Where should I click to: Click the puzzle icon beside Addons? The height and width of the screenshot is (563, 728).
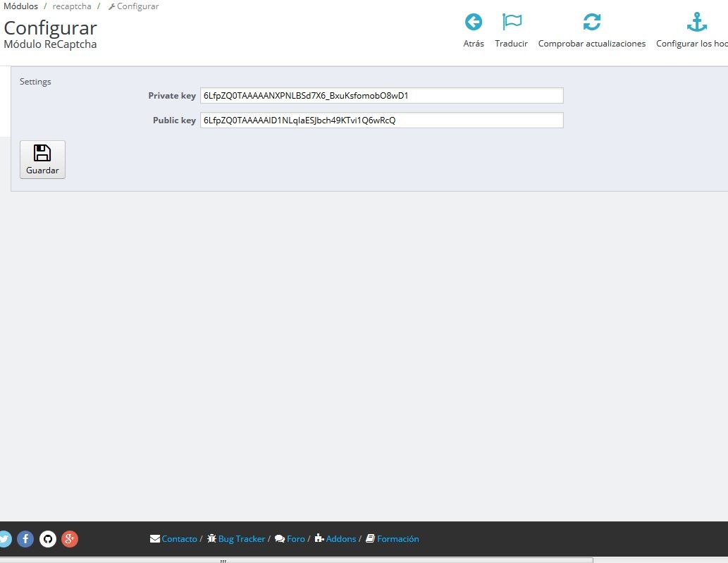[x=319, y=538]
